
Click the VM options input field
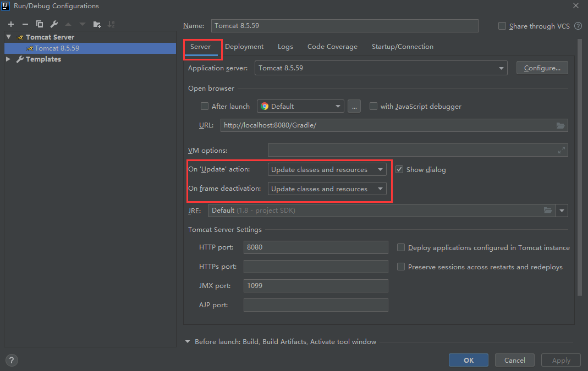[x=417, y=150]
